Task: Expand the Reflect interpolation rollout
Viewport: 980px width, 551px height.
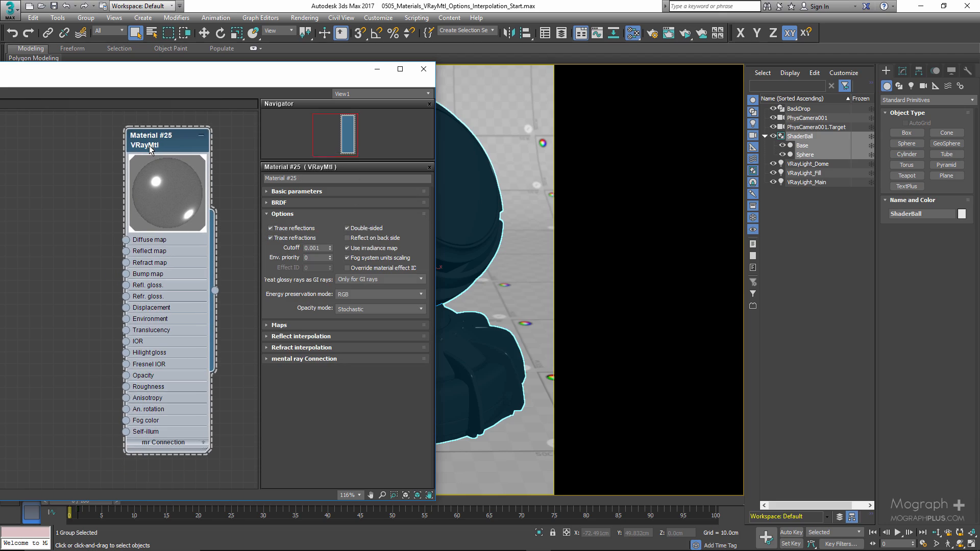Action: pos(301,336)
